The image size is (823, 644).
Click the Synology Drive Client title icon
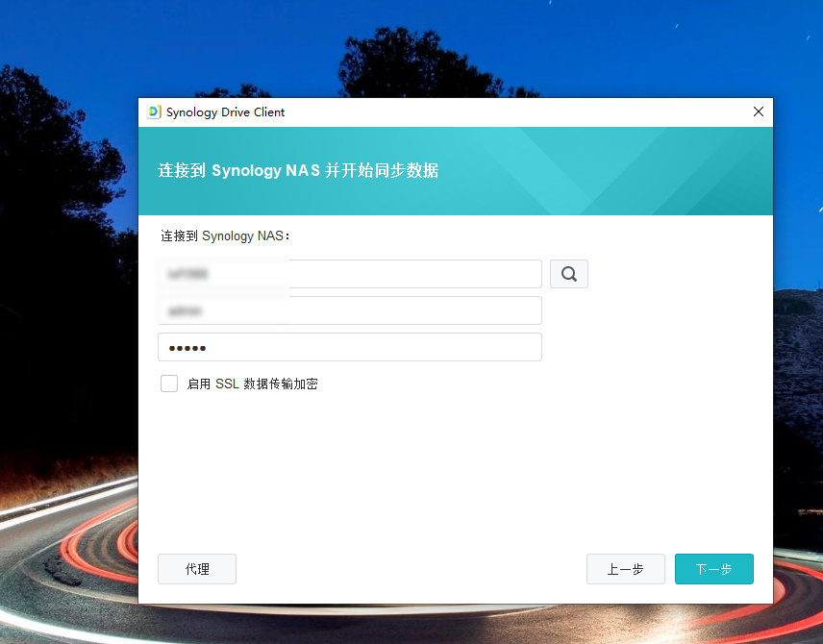(x=154, y=111)
